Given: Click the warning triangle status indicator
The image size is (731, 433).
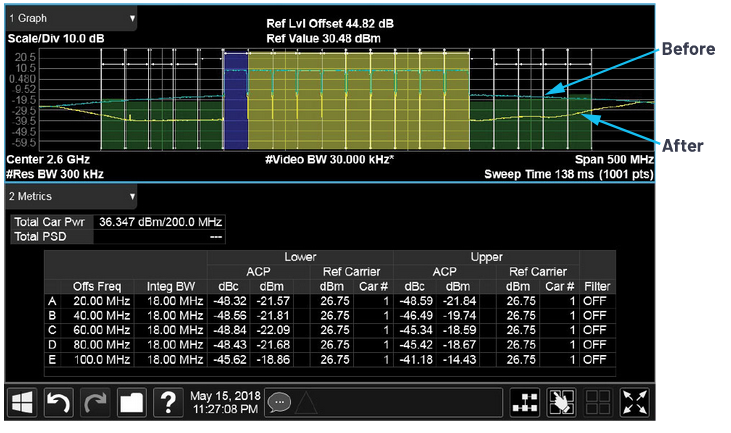Looking at the screenshot, I should coord(305,403).
